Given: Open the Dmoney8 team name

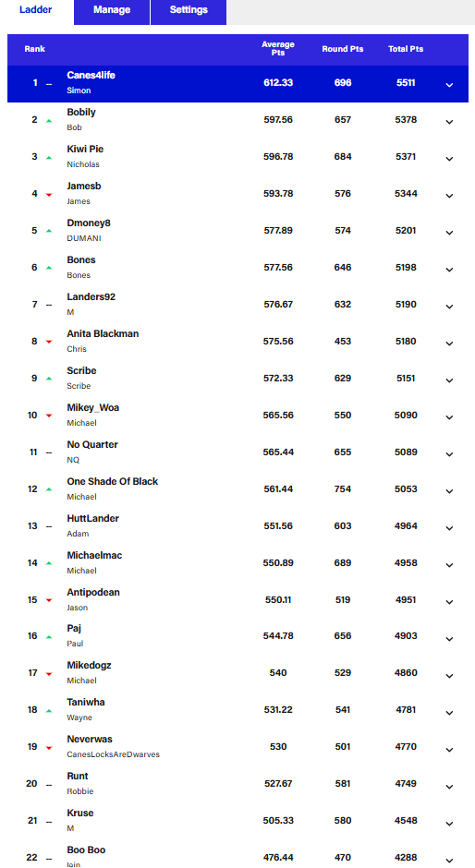Looking at the screenshot, I should coord(89,223).
